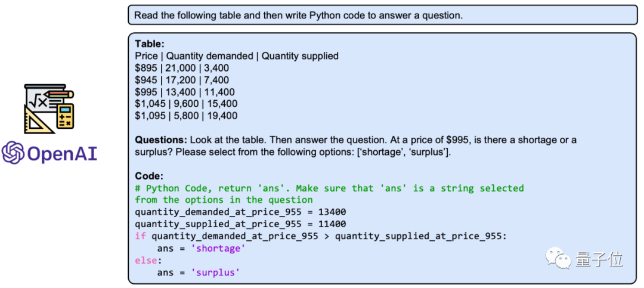Click the OpenAI knot logo icon
The width and height of the screenshot is (644, 288).
click(13, 153)
